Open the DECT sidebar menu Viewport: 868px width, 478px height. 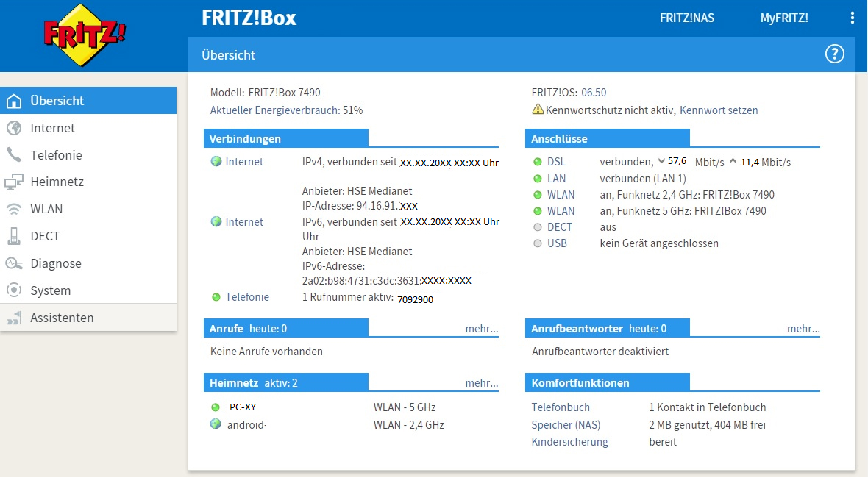click(88, 236)
